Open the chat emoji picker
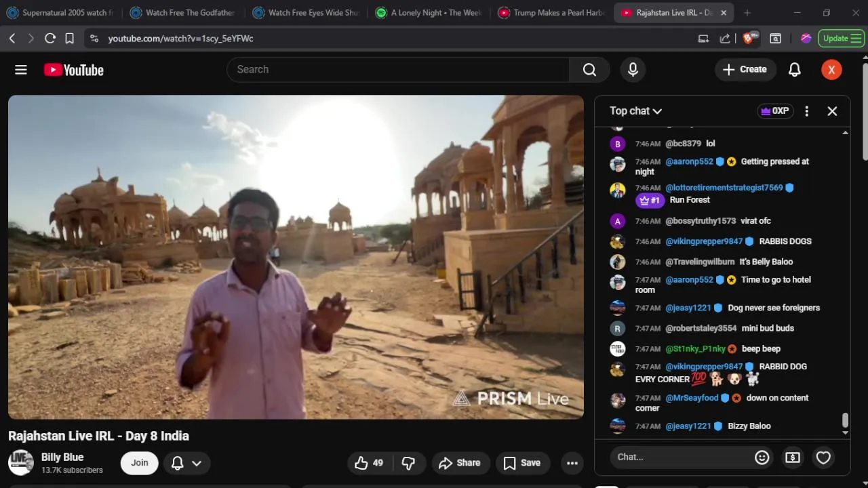 (x=762, y=457)
